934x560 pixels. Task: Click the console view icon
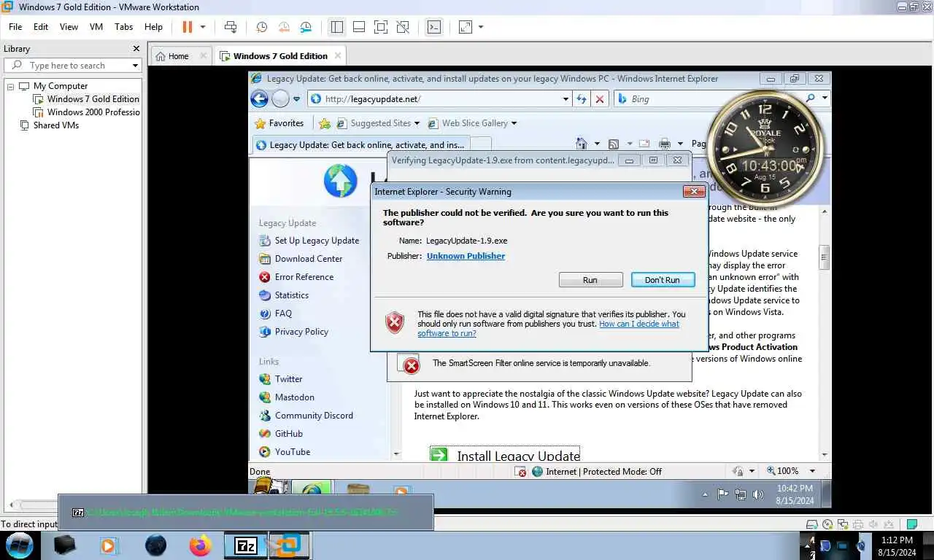[x=433, y=27]
